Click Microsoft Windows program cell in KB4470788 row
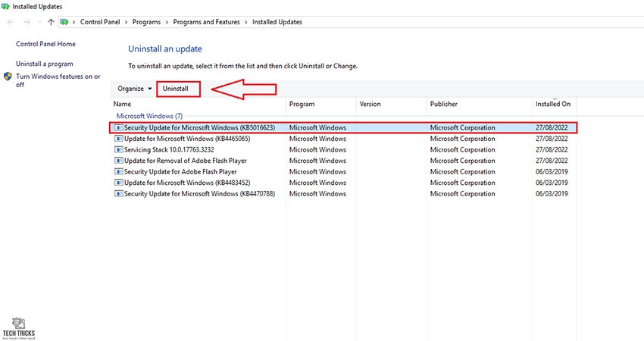 (x=317, y=194)
